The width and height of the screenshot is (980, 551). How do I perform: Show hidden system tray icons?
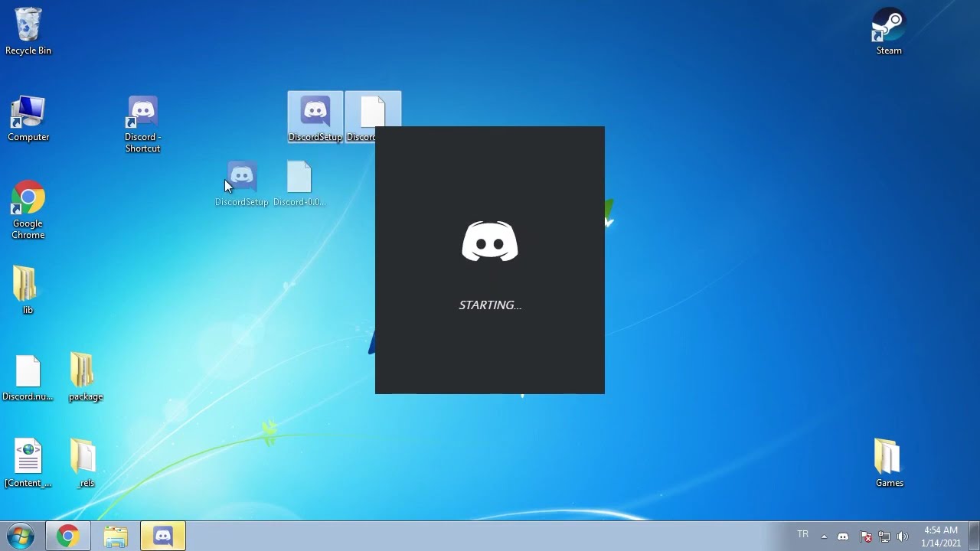(x=824, y=536)
